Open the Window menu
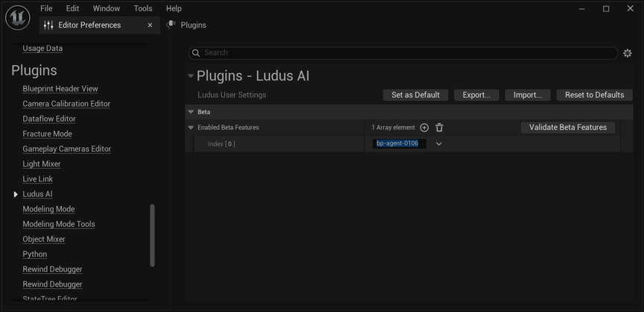The image size is (644, 312). click(107, 8)
